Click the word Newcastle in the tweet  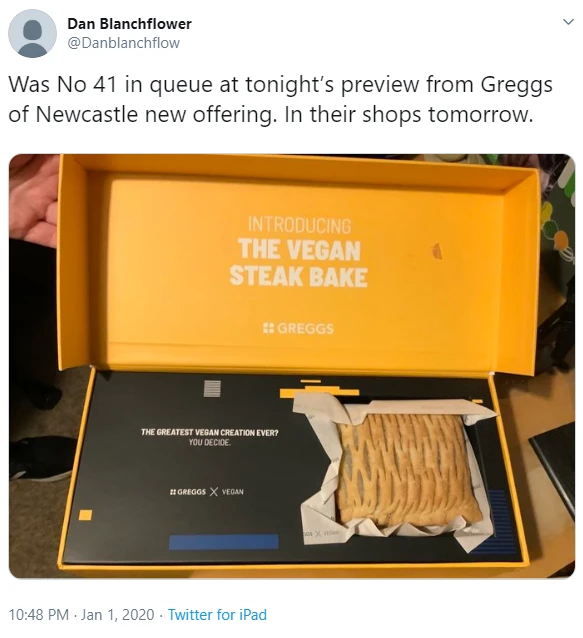87,115
